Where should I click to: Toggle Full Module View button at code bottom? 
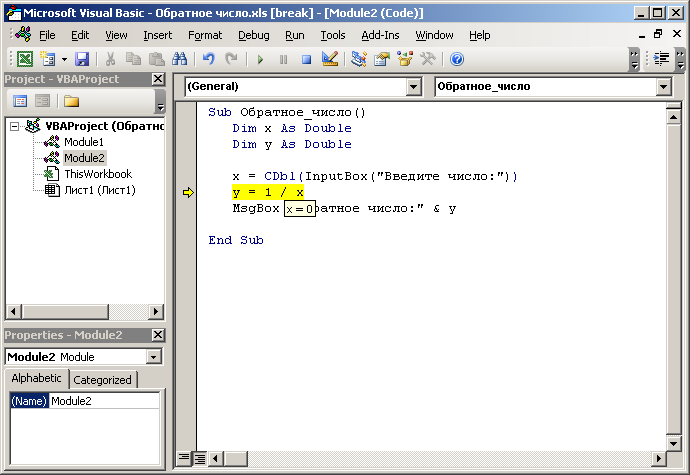[x=199, y=458]
